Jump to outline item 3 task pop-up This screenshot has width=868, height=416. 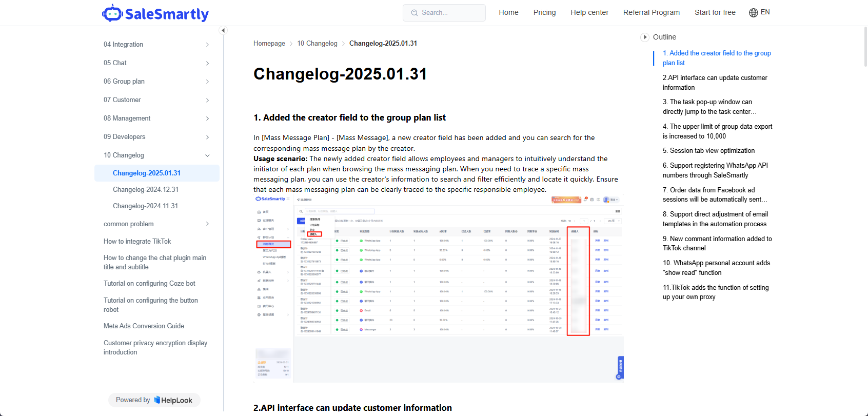709,107
